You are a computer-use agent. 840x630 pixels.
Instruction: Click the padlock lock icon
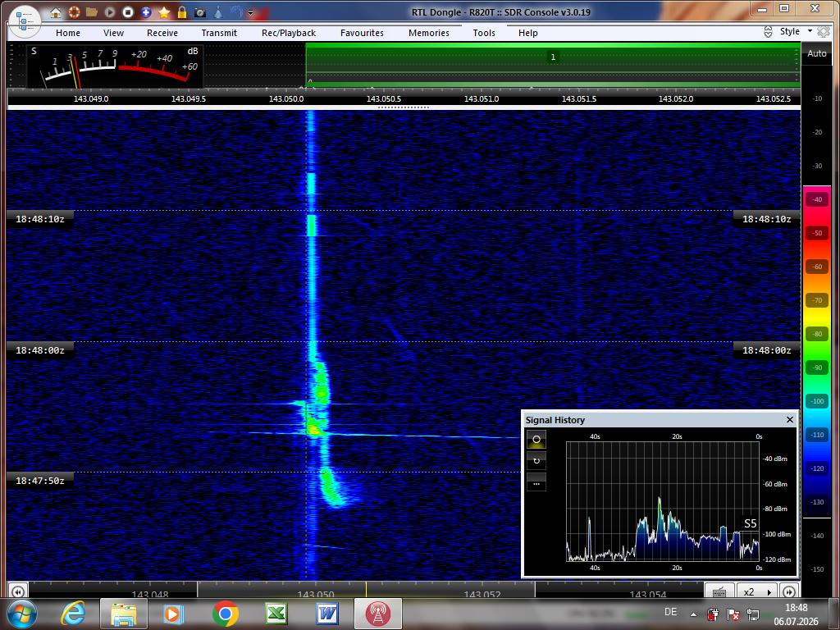point(182,11)
